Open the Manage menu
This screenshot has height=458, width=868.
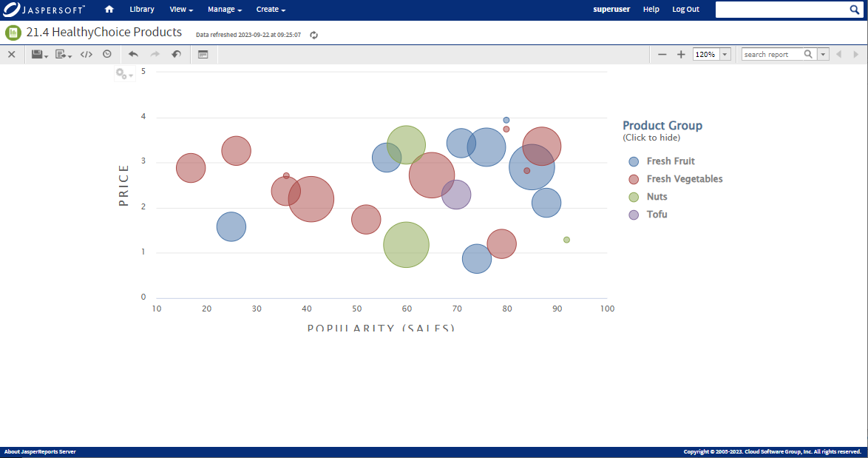point(224,10)
